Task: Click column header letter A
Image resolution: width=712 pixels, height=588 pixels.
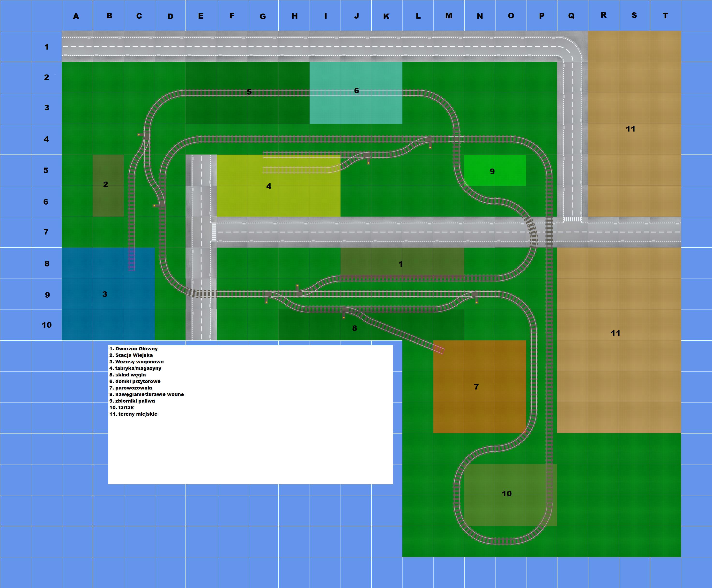Action: point(76,16)
